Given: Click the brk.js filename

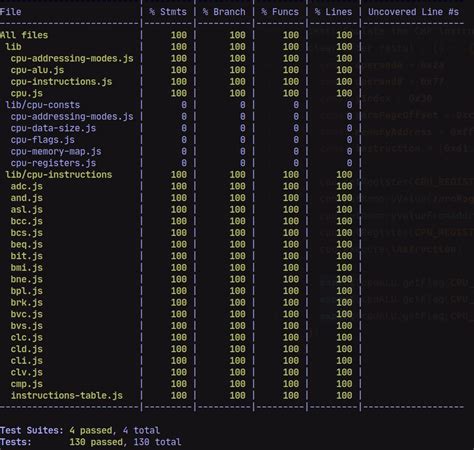Looking at the screenshot, I should (x=27, y=303).
